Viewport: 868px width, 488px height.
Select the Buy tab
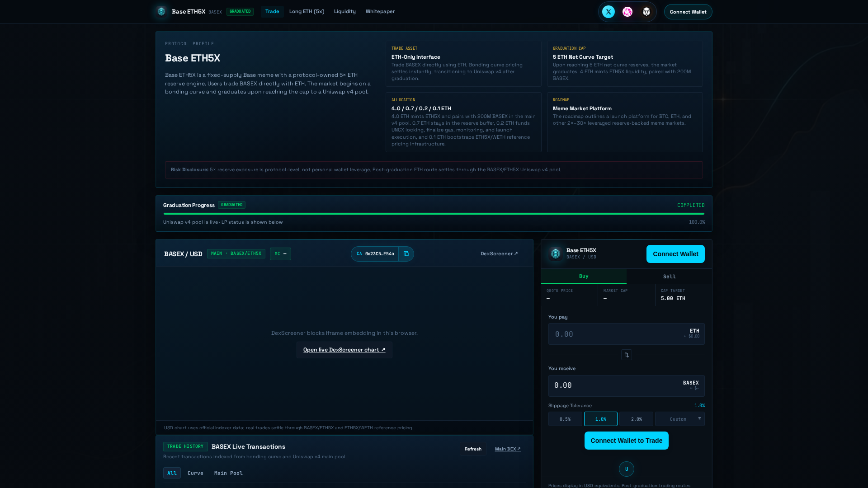[x=584, y=276]
